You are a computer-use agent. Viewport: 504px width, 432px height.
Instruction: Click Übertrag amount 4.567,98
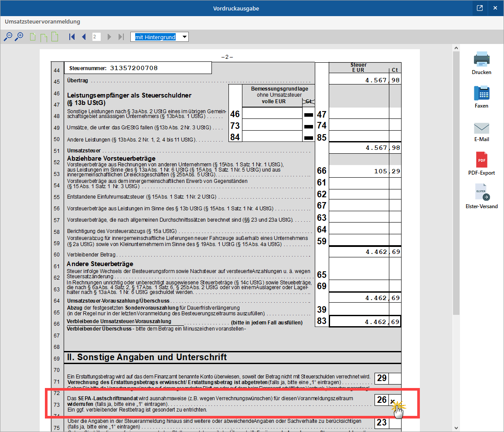[x=365, y=80]
